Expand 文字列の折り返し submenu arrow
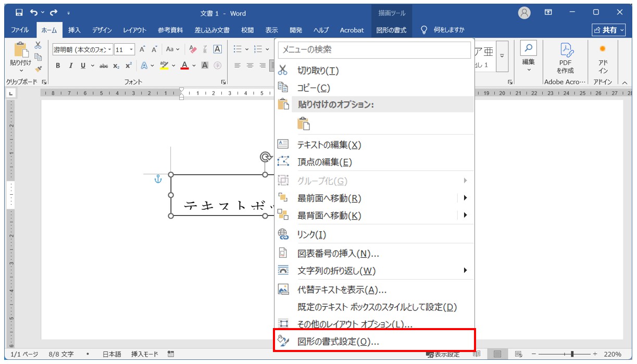 (465, 270)
